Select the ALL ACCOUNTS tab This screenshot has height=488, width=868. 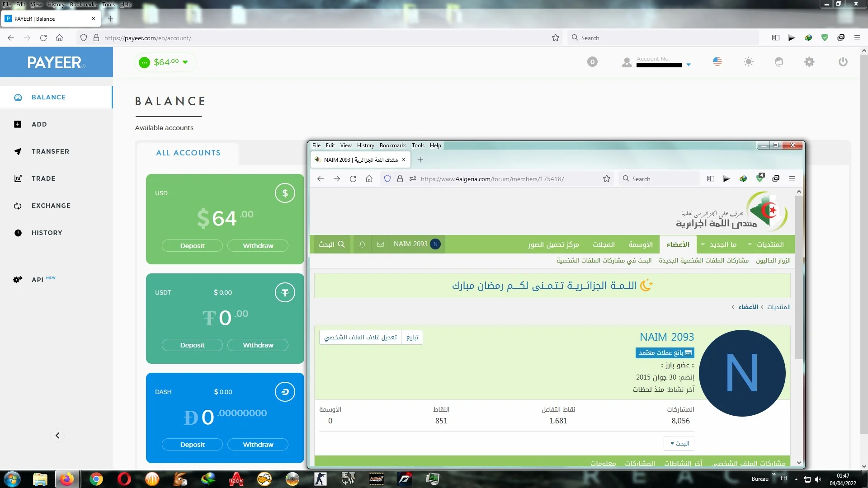pyautogui.click(x=188, y=153)
